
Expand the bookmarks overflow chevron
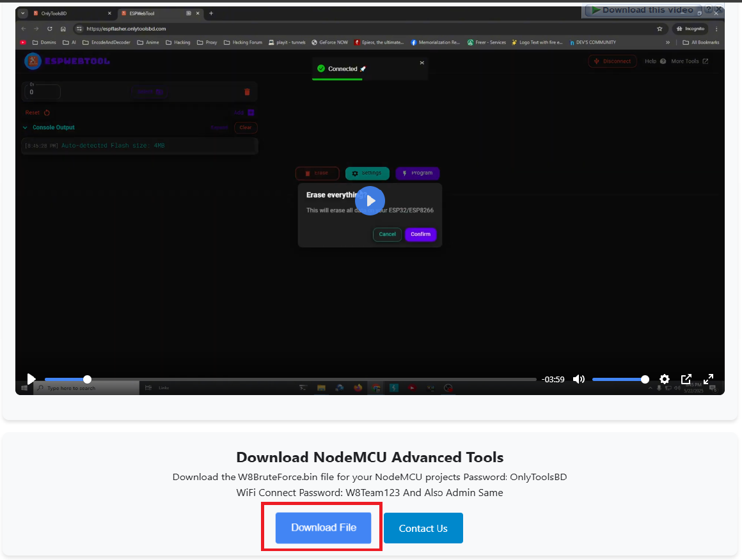click(668, 43)
